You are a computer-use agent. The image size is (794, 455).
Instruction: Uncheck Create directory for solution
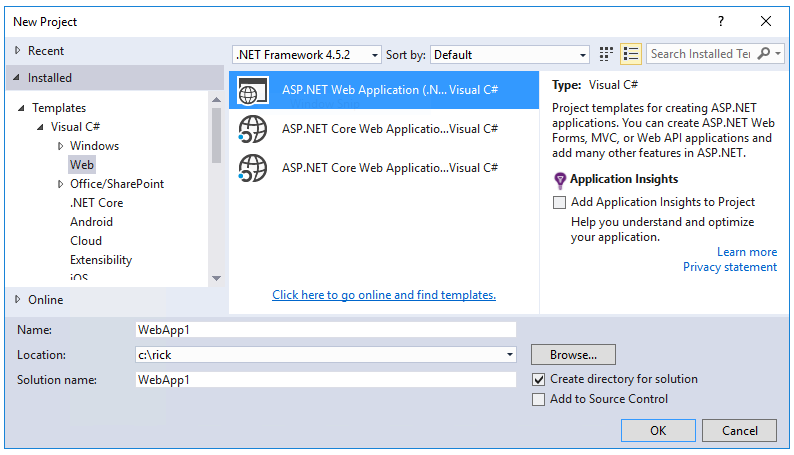[539, 380]
